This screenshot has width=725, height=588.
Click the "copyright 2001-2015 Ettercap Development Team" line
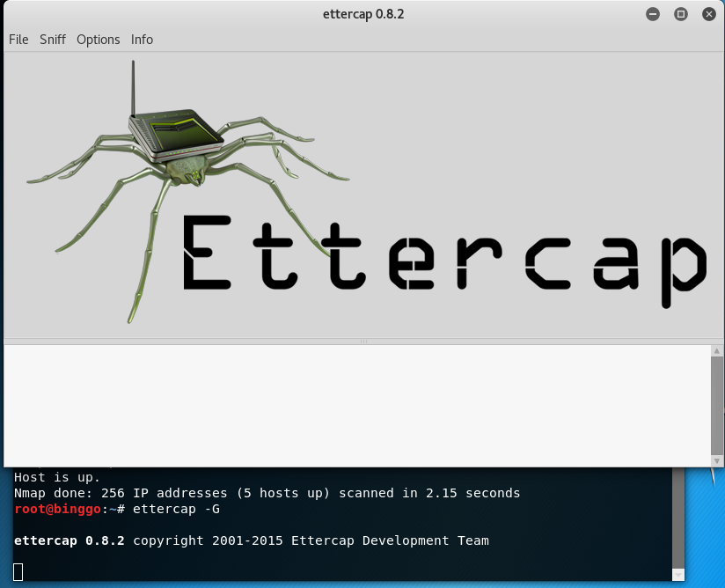pos(311,540)
